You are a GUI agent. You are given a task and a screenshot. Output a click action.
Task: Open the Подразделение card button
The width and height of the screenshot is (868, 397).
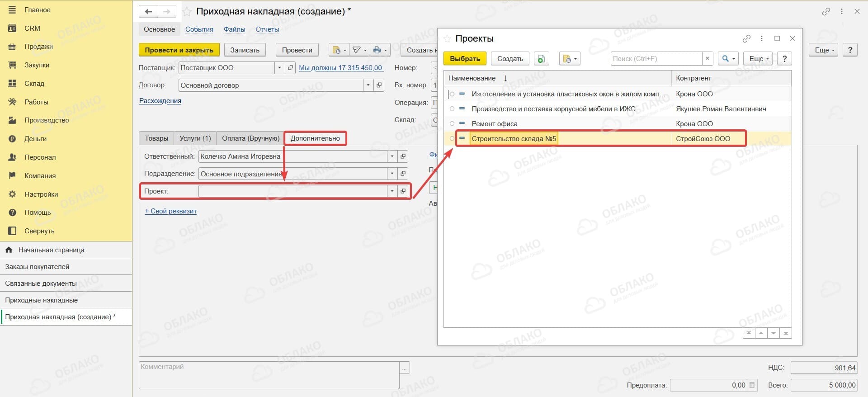click(x=403, y=174)
